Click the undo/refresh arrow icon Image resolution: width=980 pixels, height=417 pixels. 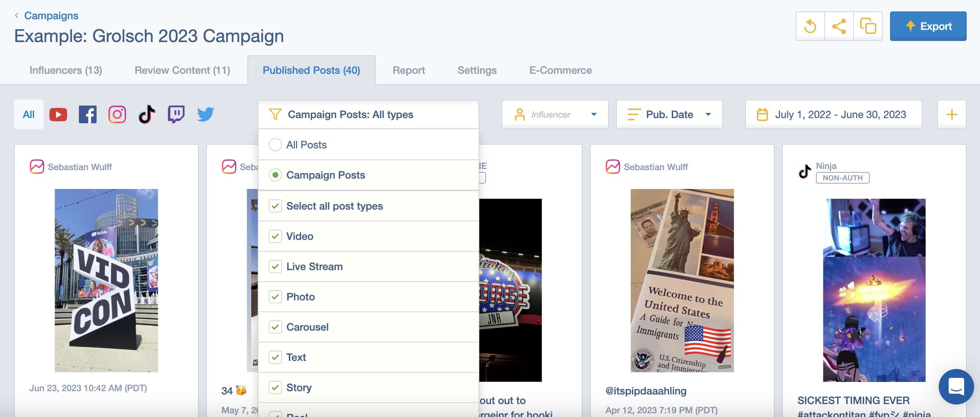pos(810,26)
